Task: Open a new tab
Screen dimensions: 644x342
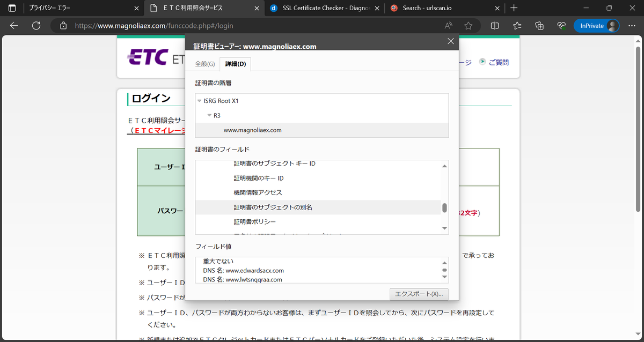Action: click(x=514, y=8)
